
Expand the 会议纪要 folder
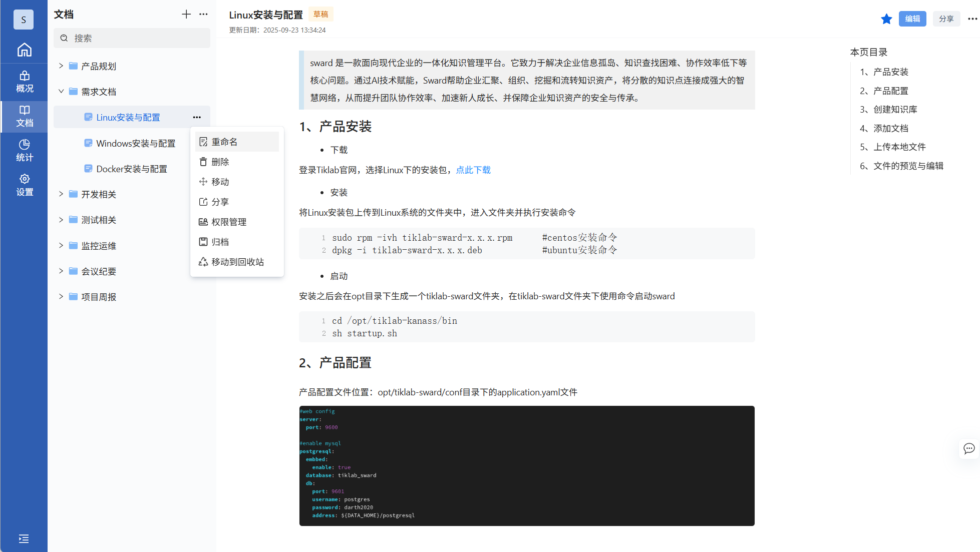click(61, 271)
